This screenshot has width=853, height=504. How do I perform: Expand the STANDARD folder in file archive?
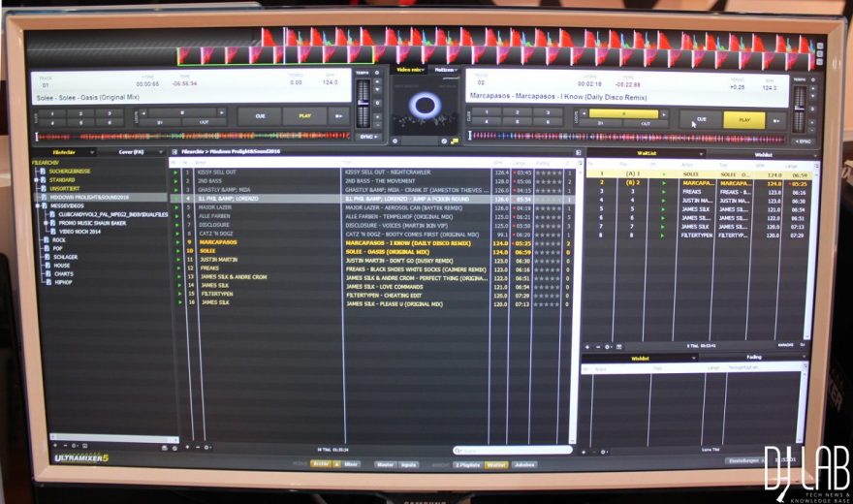pos(36,179)
